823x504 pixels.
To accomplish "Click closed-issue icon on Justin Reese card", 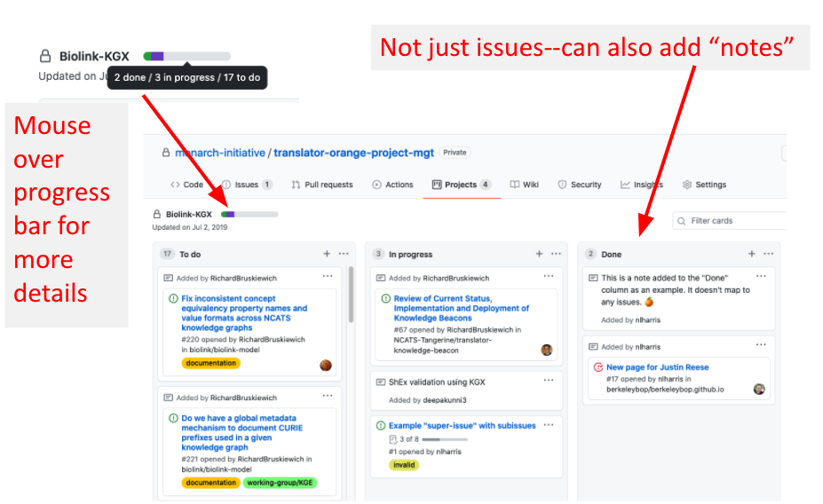I will (x=598, y=367).
